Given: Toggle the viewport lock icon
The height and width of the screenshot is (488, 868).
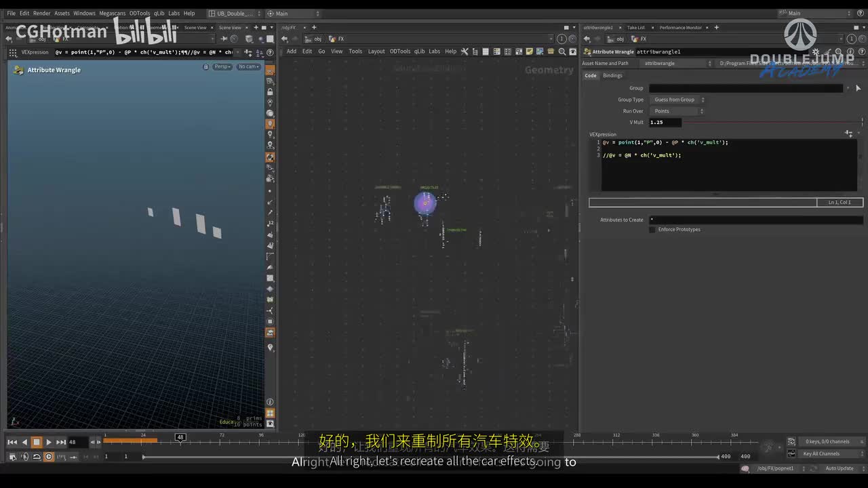Looking at the screenshot, I should tap(206, 66).
